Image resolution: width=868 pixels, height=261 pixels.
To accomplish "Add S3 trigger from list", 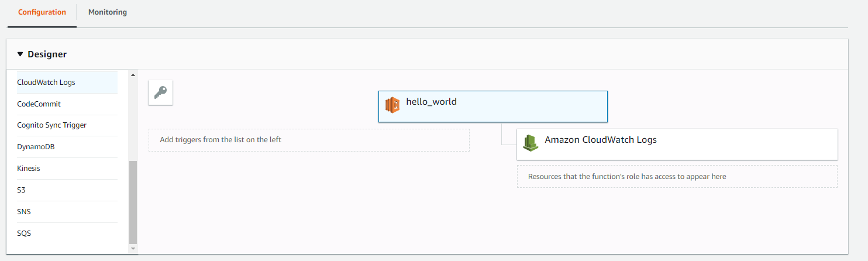I will [x=22, y=190].
